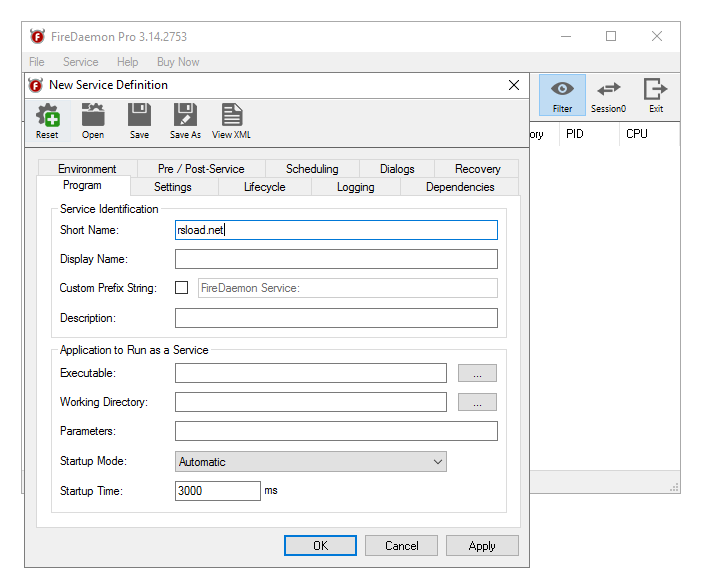Click the Save icon in toolbar

139,121
